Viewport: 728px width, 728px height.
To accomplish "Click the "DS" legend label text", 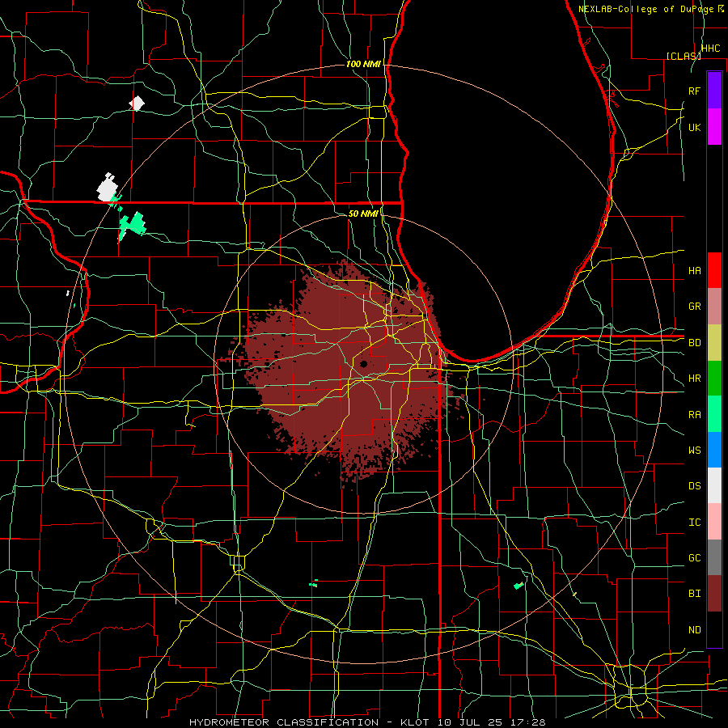I will pos(694,486).
